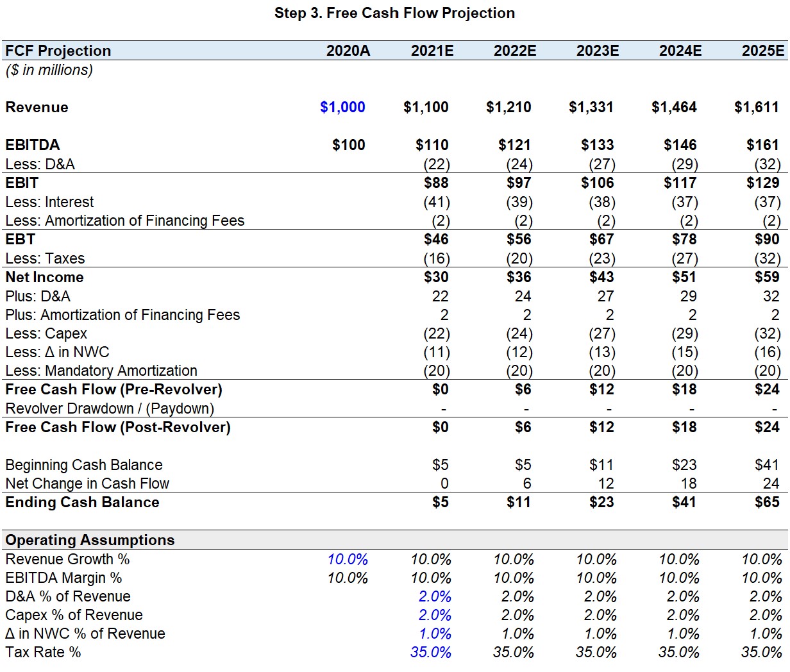This screenshot has width=790, height=672.
Task: Select the Step 3 Free Cash Flow Projection title
Action: coord(394,13)
